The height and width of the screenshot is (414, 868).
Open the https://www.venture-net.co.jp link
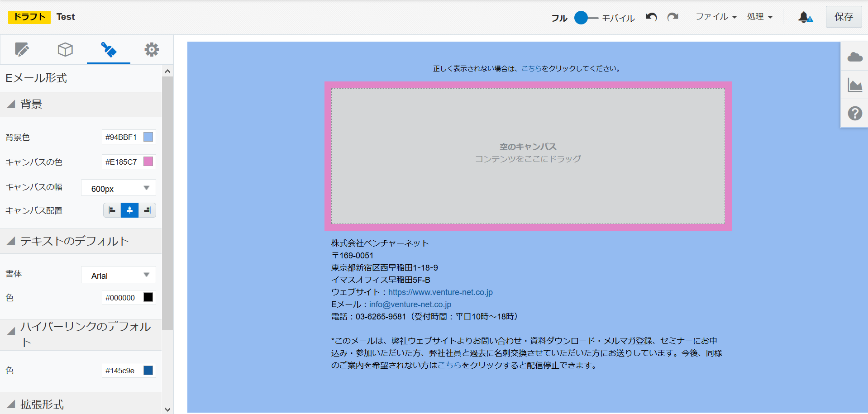[x=440, y=292]
